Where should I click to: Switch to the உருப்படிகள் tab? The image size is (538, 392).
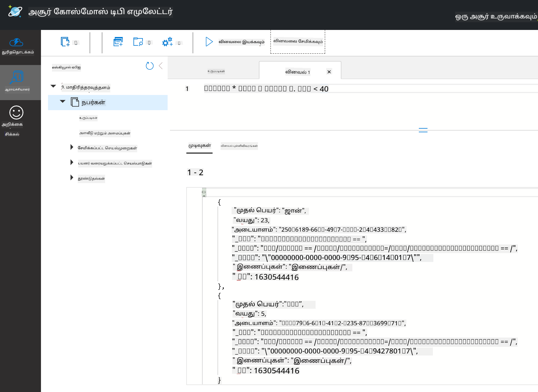click(216, 71)
